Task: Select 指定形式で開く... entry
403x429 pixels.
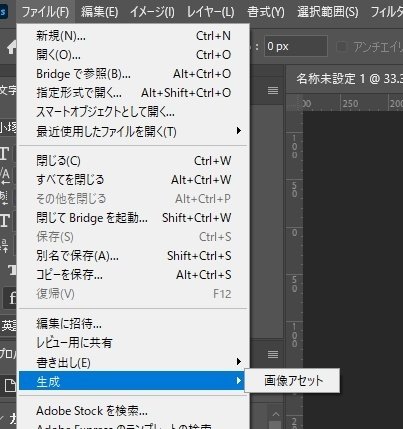Action: 133,93
